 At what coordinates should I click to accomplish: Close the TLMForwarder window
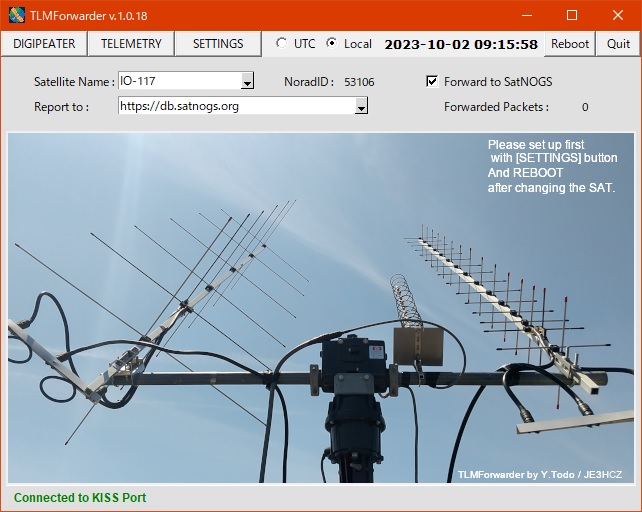pyautogui.click(x=618, y=15)
